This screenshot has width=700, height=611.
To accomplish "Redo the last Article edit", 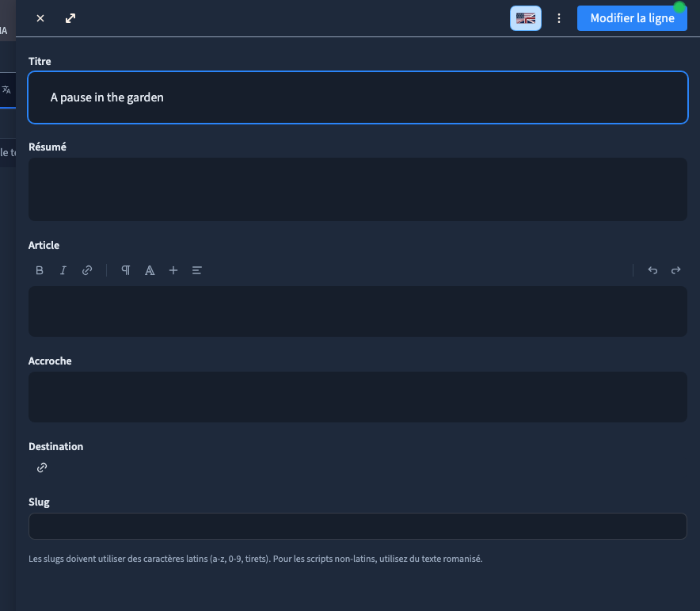I will point(676,270).
